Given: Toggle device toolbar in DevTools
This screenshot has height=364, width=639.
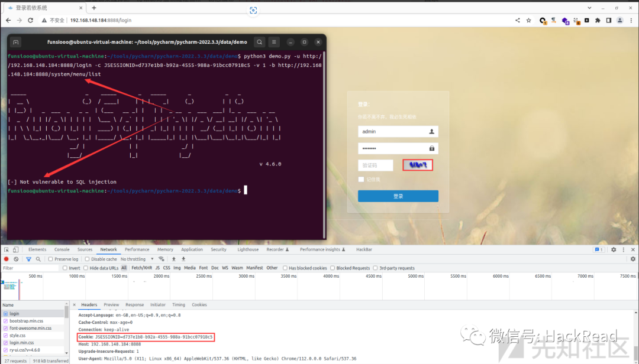Looking at the screenshot, I should click(x=15, y=249).
